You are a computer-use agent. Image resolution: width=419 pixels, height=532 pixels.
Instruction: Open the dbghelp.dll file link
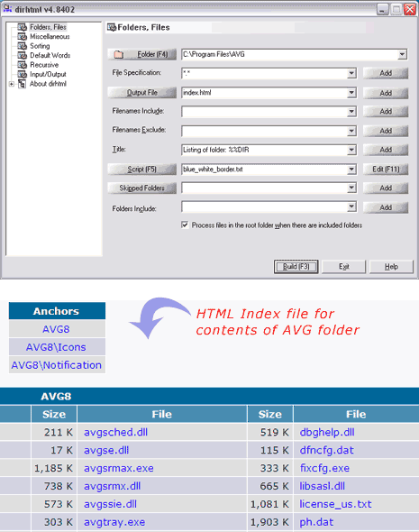pyautogui.click(x=327, y=432)
